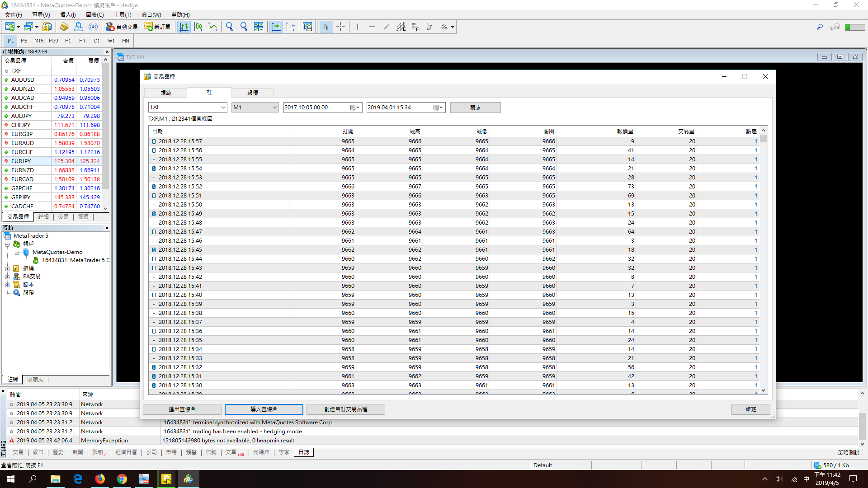Screen dimensions: 868x488
Task: Open the graphic objects dropdown arrow
Action: (x=453, y=27)
